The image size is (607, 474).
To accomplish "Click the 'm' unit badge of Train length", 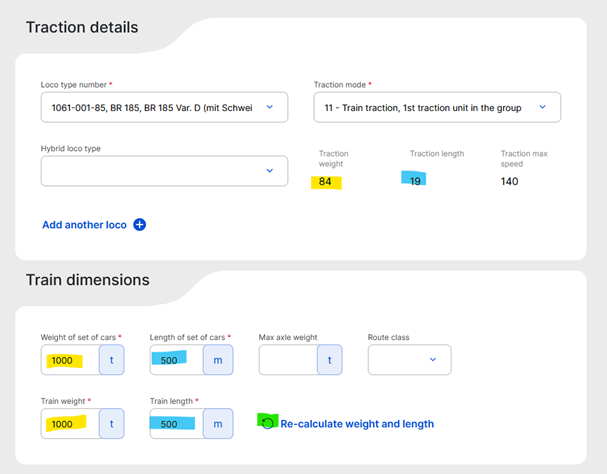I will [x=218, y=424].
